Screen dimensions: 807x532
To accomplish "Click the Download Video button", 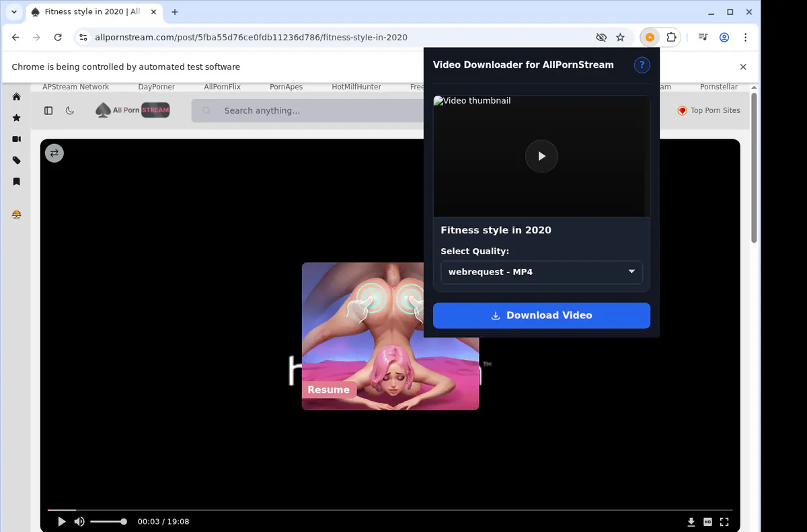I will [x=541, y=315].
